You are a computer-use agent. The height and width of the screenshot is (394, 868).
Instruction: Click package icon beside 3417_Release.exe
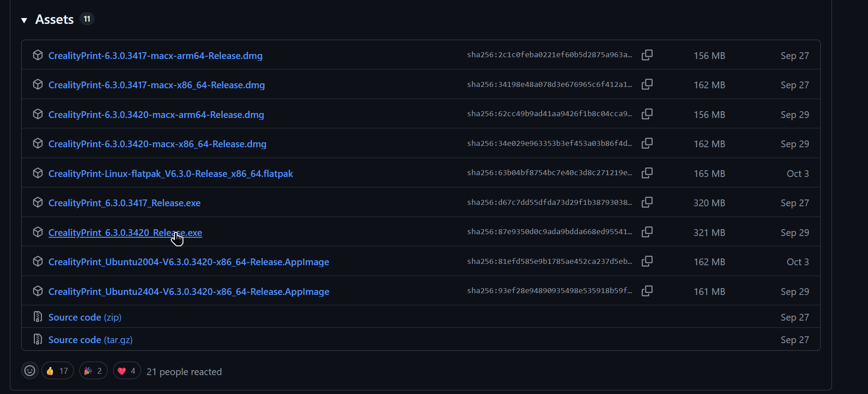[x=38, y=202]
